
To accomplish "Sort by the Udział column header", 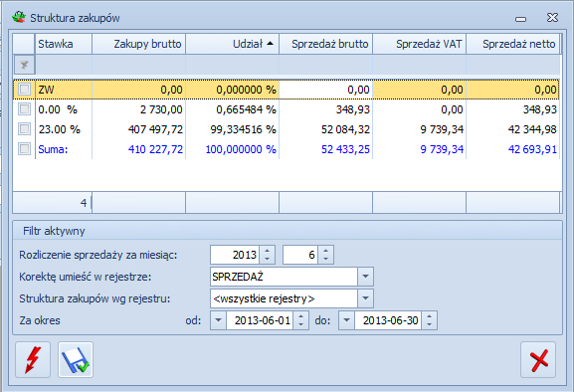I will pos(233,44).
